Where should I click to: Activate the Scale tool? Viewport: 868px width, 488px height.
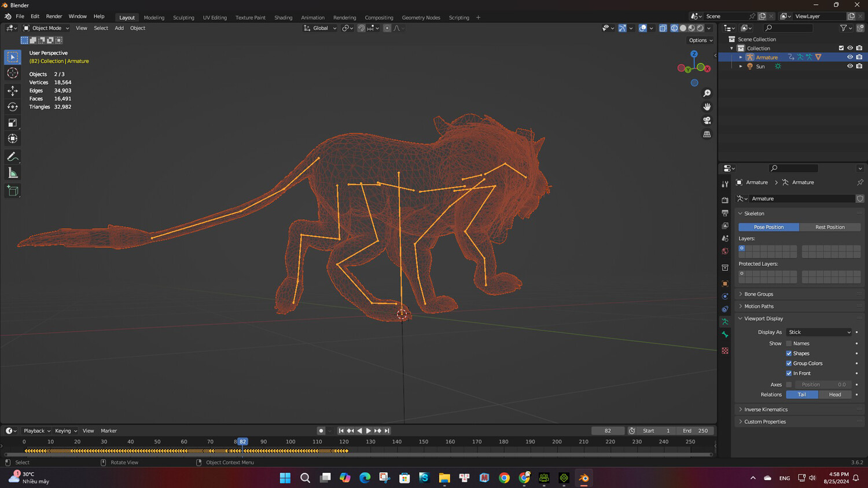click(x=13, y=123)
